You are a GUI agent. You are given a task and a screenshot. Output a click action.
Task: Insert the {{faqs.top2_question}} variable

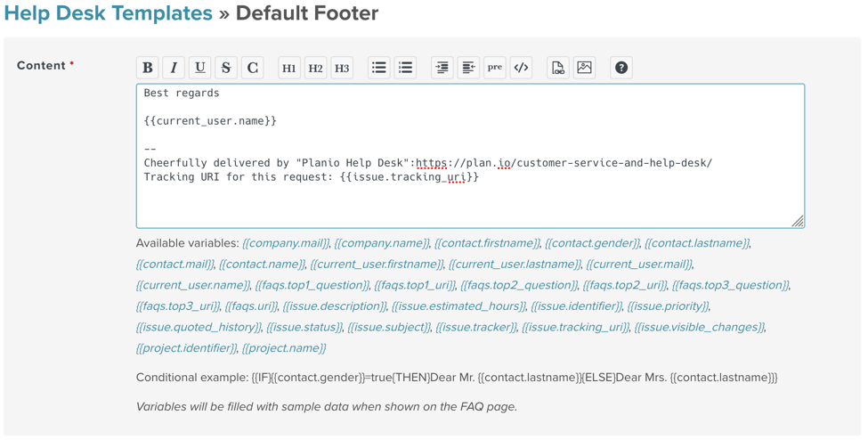pos(519,285)
